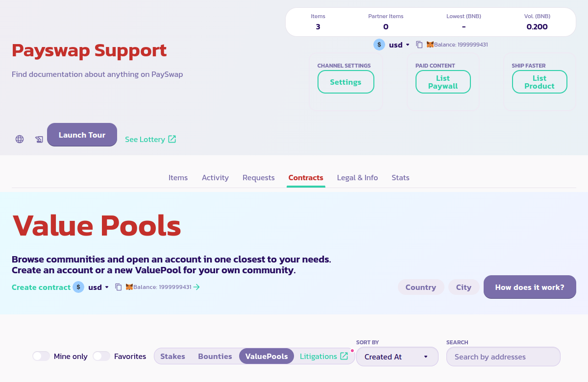Screen dimensions: 588x382
Task: Switch to the Activity tab
Action: click(215, 178)
